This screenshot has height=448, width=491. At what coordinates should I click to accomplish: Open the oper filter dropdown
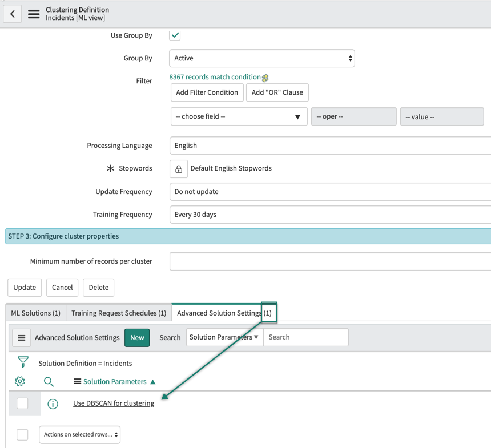[354, 116]
